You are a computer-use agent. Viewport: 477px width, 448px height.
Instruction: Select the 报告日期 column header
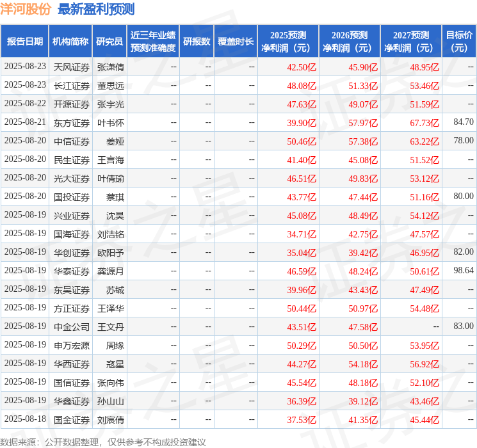click(25, 42)
